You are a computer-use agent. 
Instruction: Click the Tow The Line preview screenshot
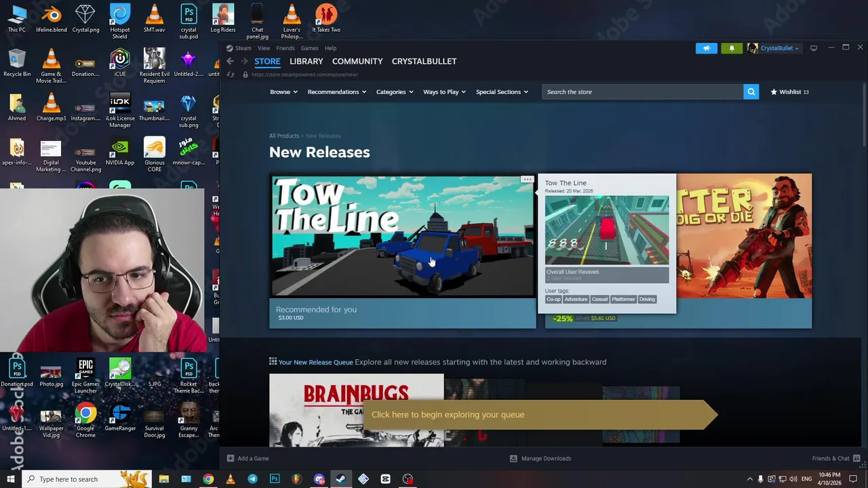point(607,230)
